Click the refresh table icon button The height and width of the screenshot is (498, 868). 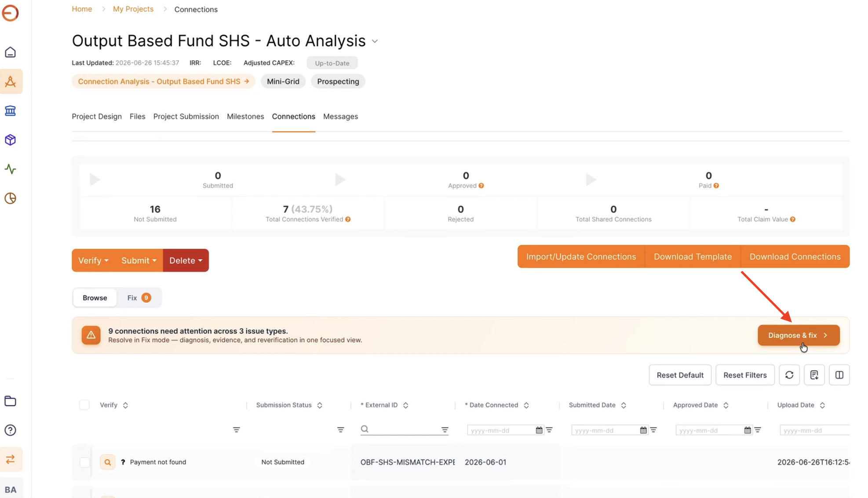pyautogui.click(x=789, y=375)
